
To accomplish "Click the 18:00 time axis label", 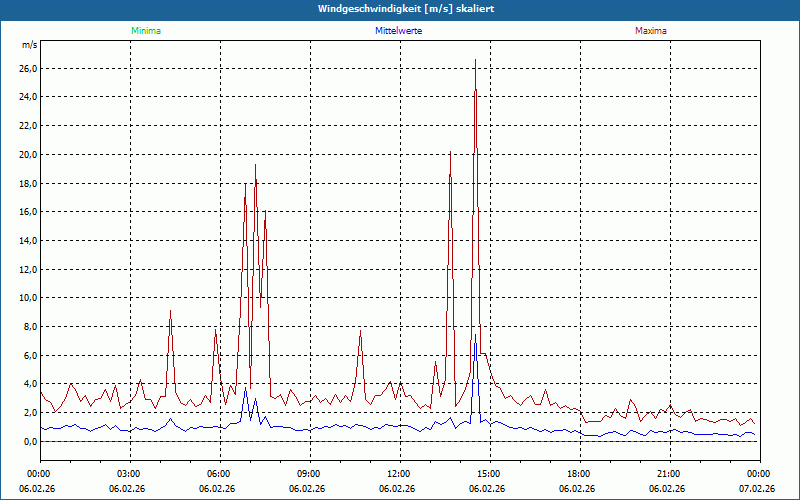I will pos(580,474).
